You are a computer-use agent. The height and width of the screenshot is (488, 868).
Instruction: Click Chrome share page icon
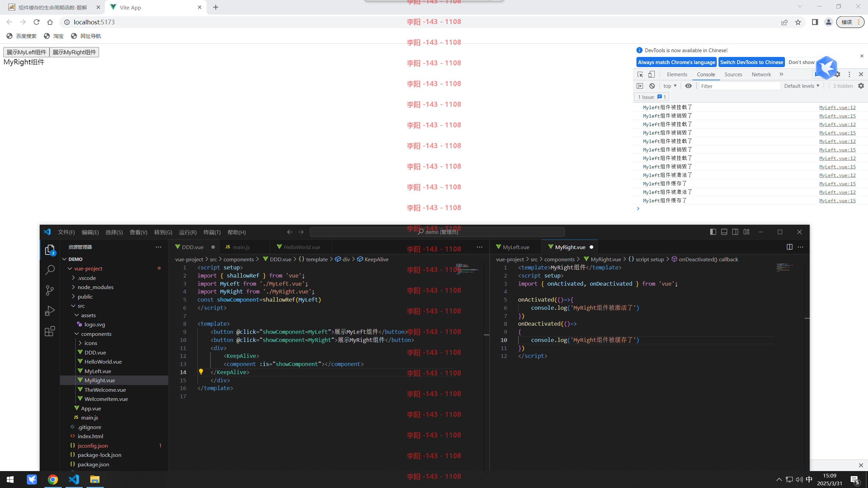point(785,22)
